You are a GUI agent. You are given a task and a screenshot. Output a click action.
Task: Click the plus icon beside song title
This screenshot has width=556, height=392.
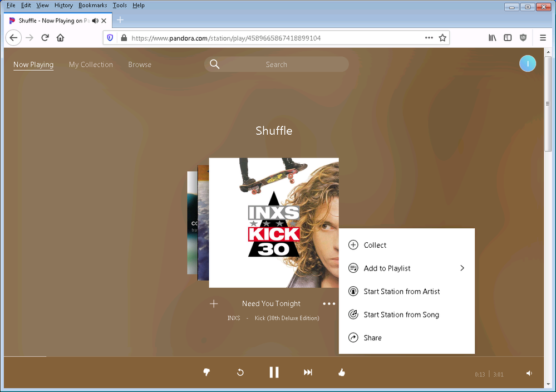(214, 303)
